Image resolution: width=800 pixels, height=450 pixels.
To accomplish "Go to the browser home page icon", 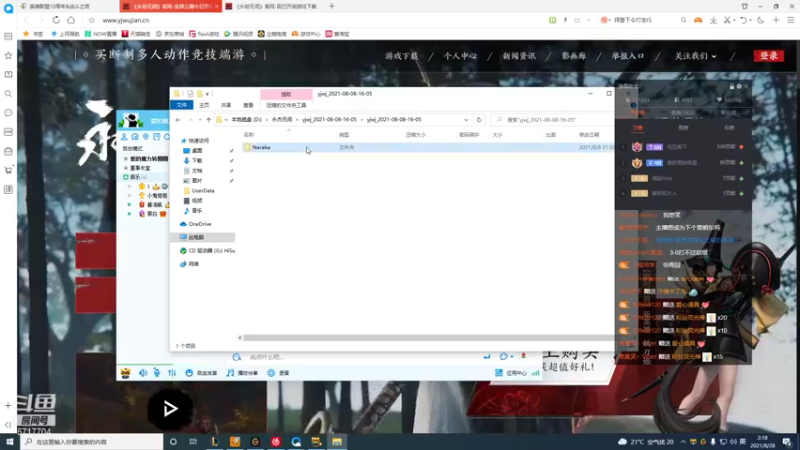I will point(71,20).
